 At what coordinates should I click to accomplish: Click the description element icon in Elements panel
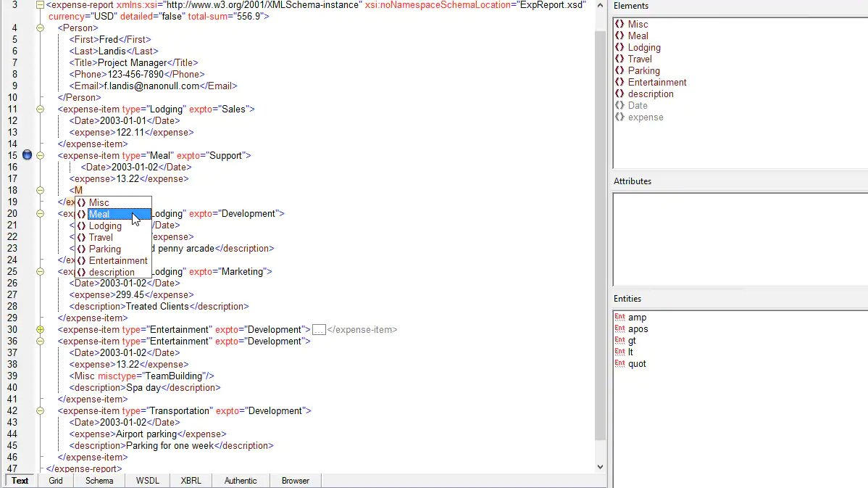point(619,94)
